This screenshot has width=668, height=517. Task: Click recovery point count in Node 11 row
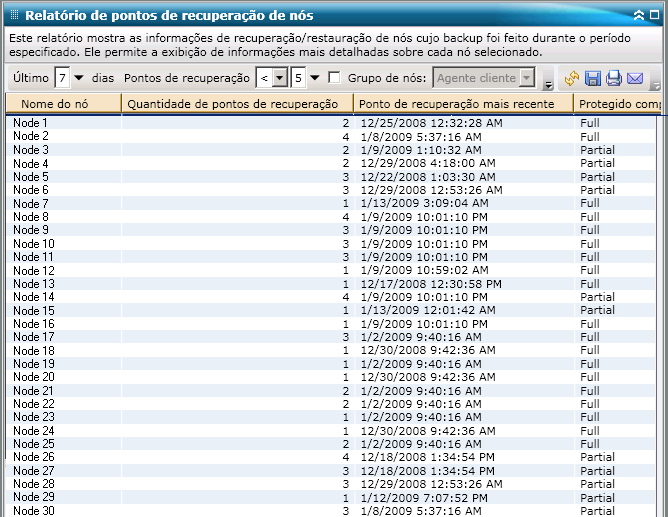[x=346, y=257]
